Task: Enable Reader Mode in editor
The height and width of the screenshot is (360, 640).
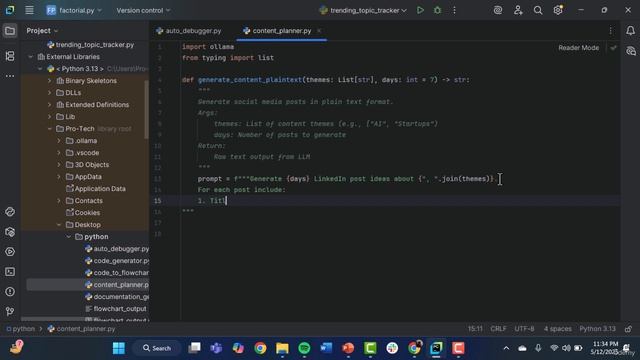Action: (578, 48)
